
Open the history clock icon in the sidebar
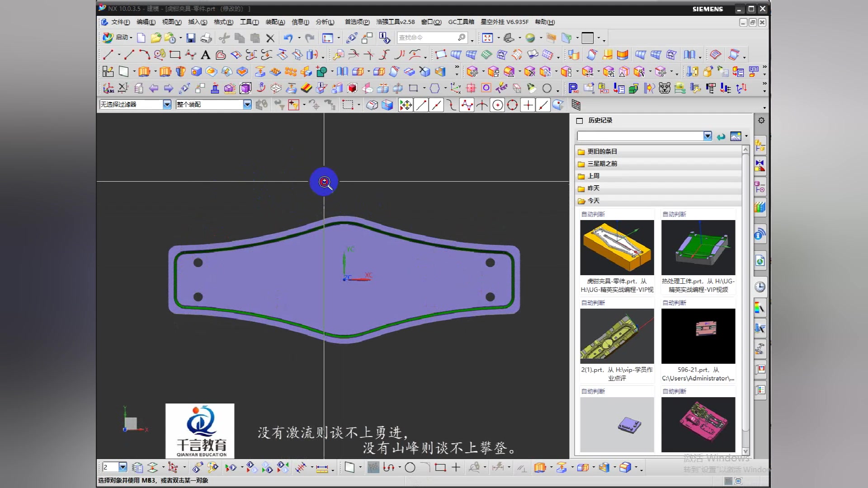760,287
